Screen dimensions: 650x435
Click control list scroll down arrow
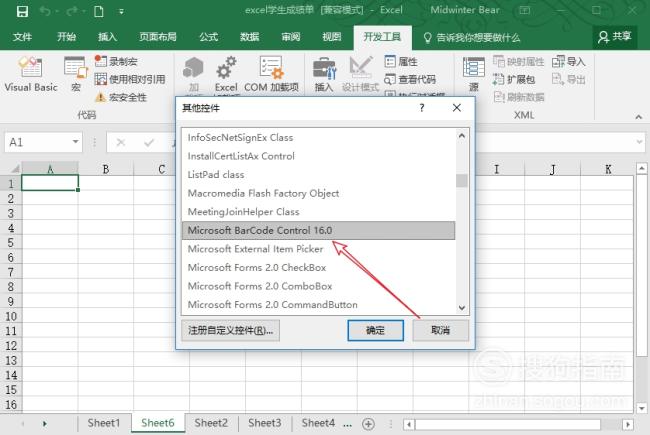click(x=462, y=308)
